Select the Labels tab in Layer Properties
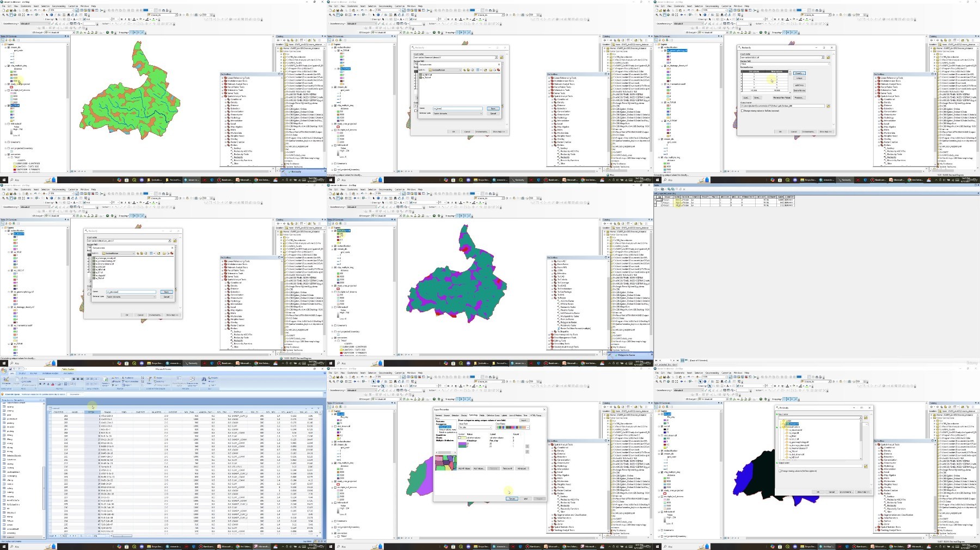 point(504,415)
